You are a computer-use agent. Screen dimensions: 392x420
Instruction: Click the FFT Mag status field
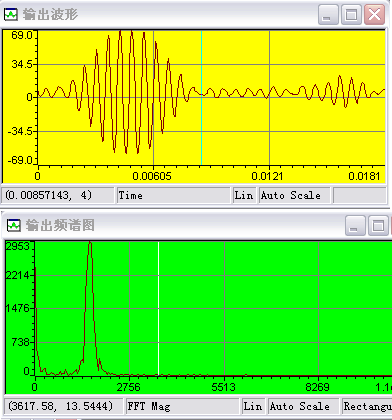[x=182, y=406]
